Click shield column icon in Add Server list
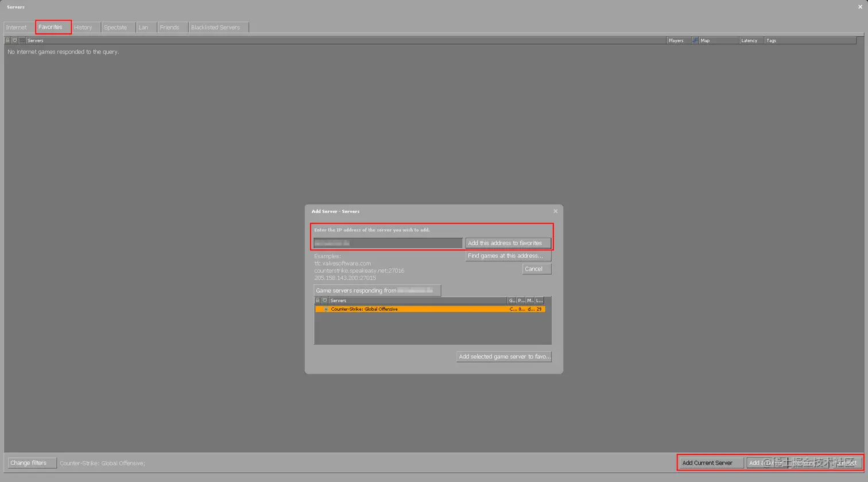This screenshot has width=868, height=482. tap(325, 300)
